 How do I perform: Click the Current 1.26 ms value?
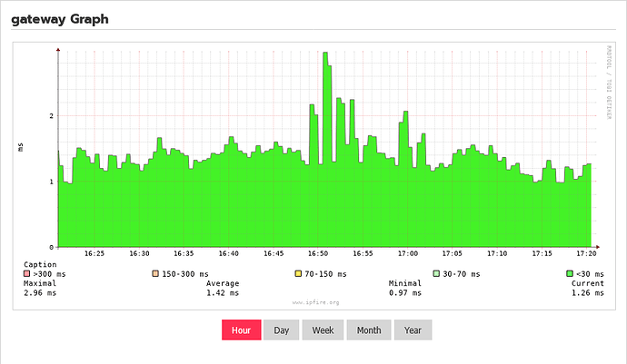tap(587, 293)
